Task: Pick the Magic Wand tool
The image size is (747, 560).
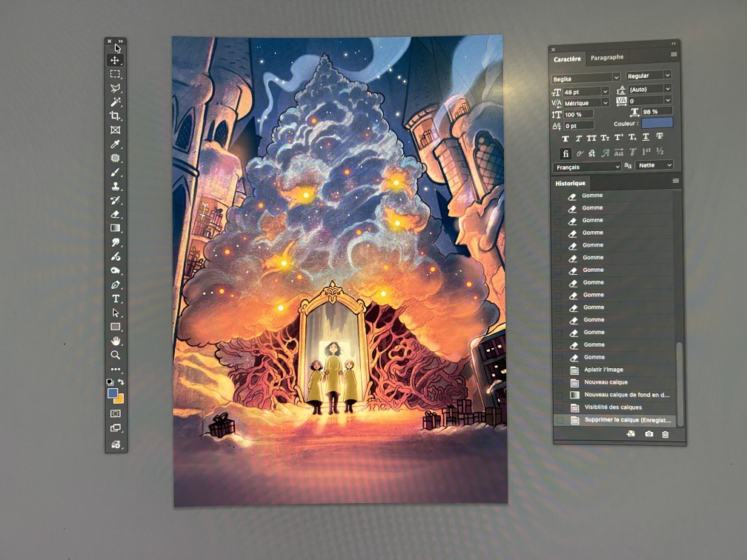Action: 116,102
